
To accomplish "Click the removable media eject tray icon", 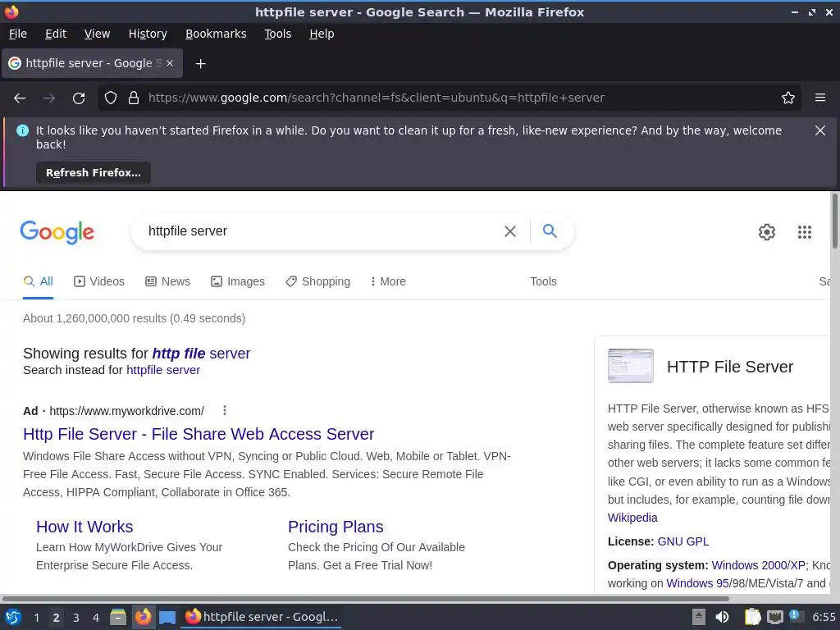I will pyautogui.click(x=699, y=617).
